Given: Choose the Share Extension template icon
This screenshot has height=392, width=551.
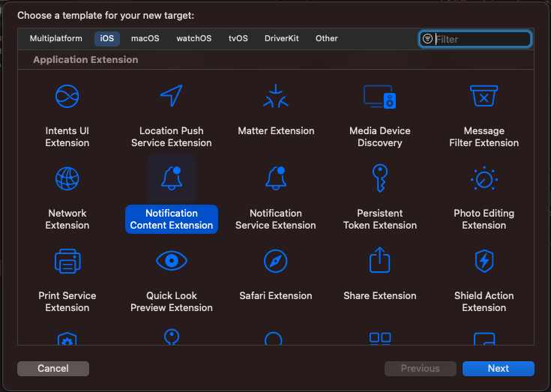Looking at the screenshot, I should 379,261.
